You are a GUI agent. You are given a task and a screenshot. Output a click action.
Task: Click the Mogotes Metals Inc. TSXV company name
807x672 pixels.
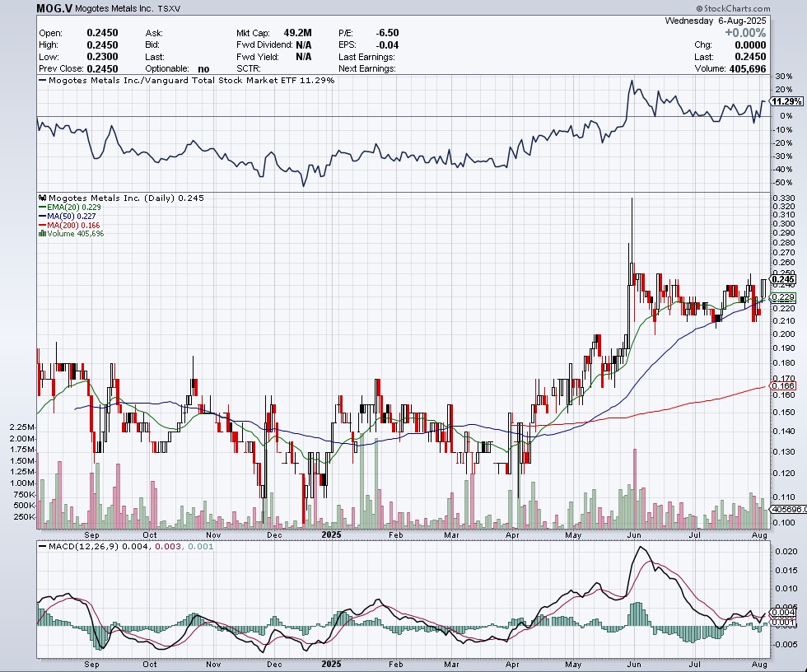(128, 9)
